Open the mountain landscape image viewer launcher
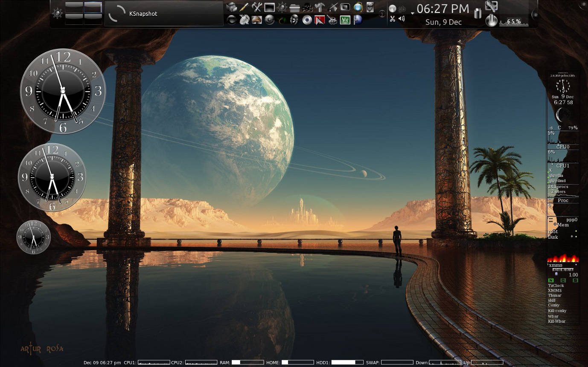 (x=256, y=20)
